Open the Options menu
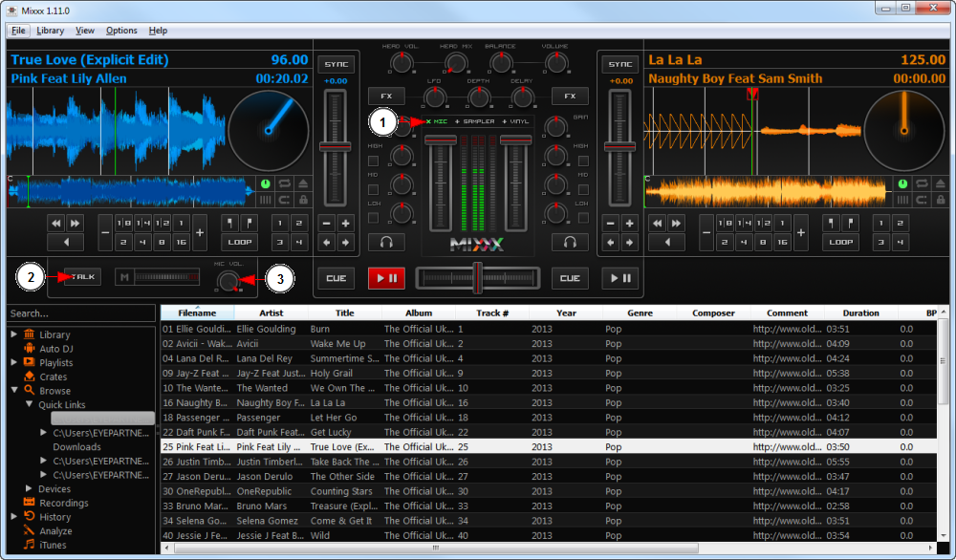The width and height of the screenshot is (956, 560). coord(121,31)
